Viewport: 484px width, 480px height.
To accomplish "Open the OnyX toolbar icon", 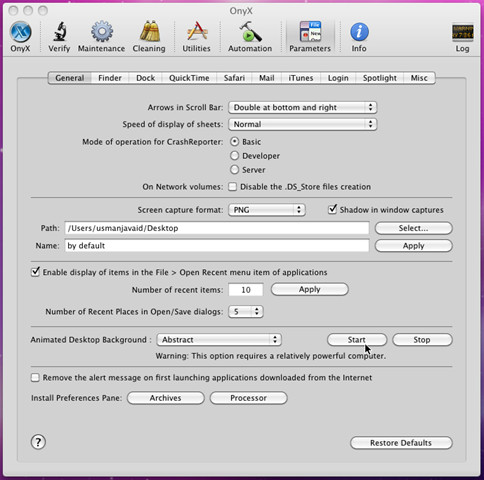I will [20, 32].
